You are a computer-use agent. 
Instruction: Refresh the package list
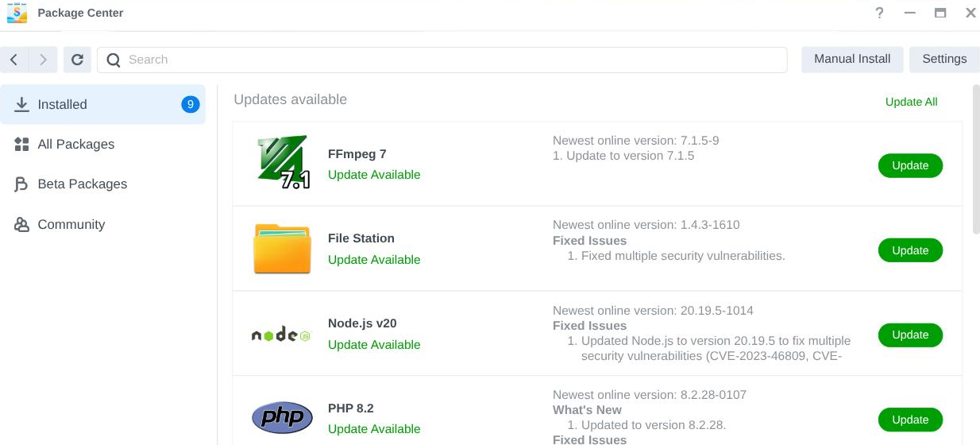tap(77, 60)
